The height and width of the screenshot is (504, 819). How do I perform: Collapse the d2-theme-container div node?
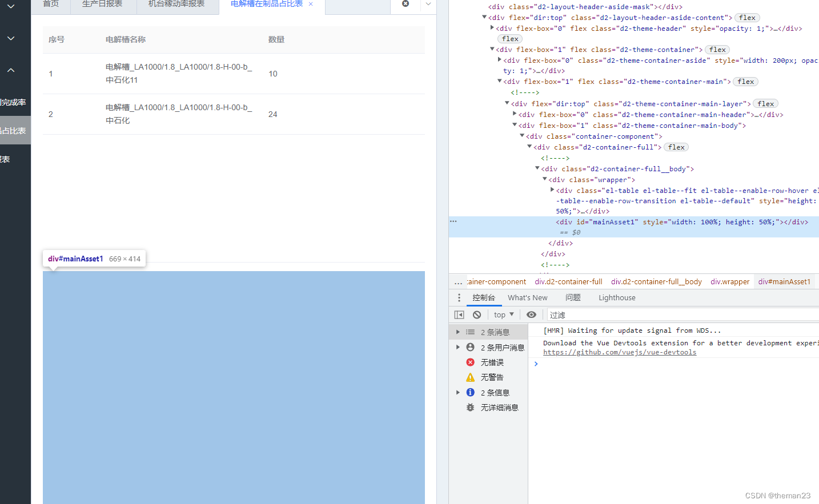492,49
